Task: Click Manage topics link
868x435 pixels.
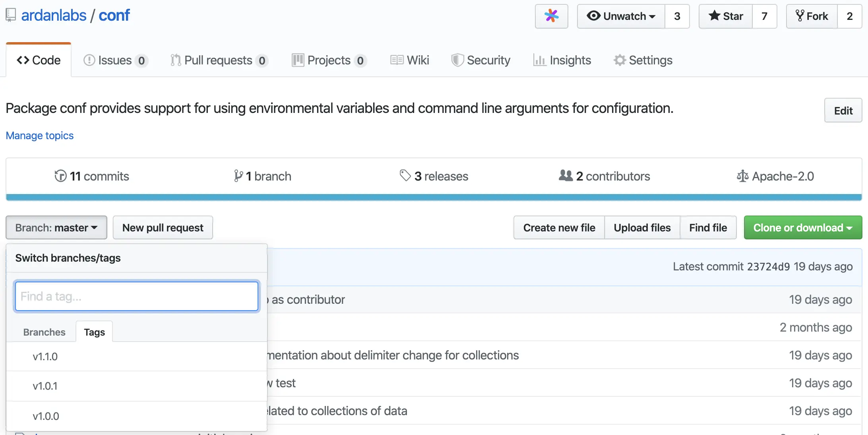Action: click(40, 136)
